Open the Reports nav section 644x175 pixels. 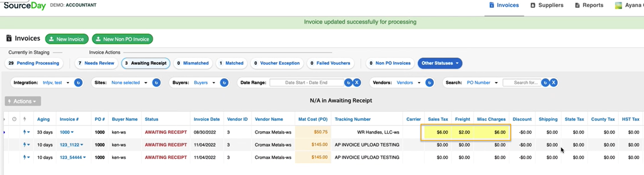click(x=589, y=5)
